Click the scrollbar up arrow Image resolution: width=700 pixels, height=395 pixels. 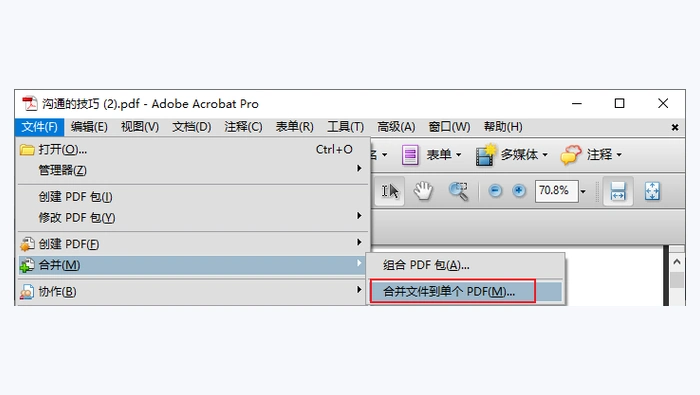[x=677, y=262]
